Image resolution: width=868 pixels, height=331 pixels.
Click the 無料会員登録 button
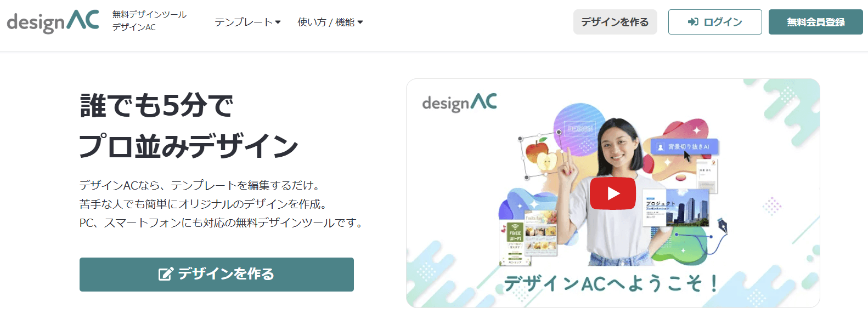click(x=816, y=22)
